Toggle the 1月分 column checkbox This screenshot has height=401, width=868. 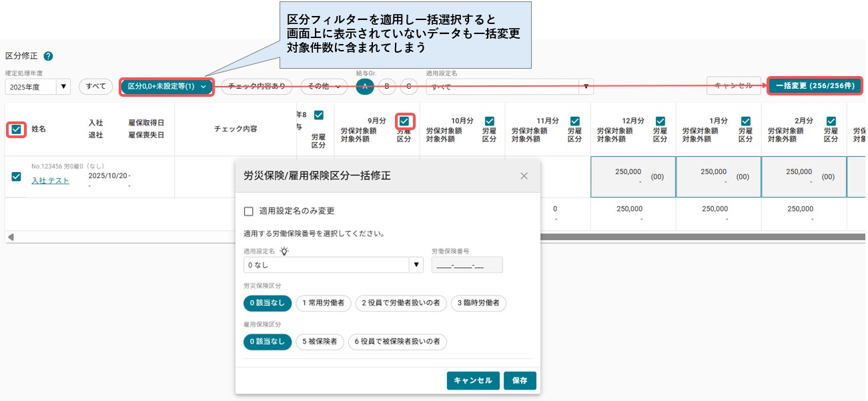746,121
